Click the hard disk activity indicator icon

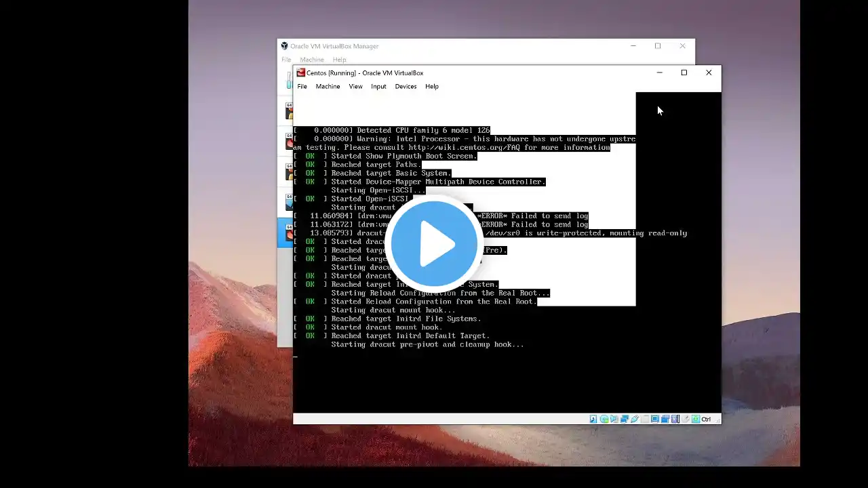tap(593, 419)
